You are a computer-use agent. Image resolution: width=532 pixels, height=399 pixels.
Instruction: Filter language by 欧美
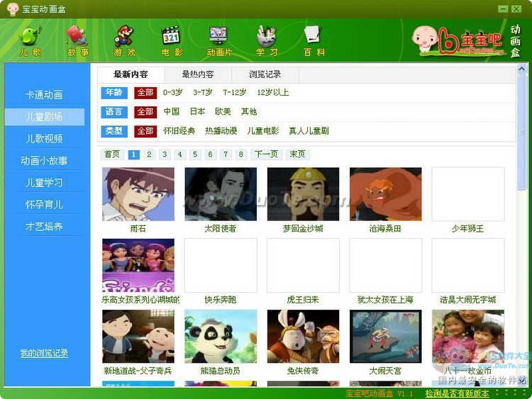[223, 111]
